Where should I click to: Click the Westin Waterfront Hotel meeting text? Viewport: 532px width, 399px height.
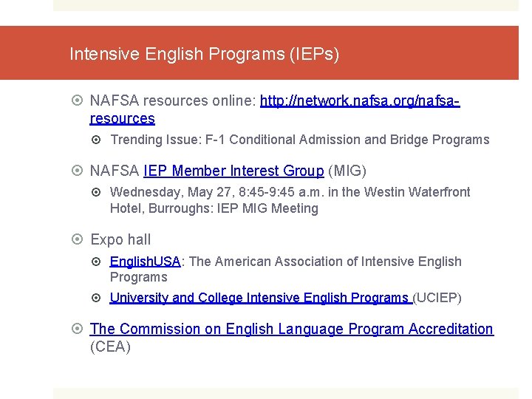tap(290, 200)
